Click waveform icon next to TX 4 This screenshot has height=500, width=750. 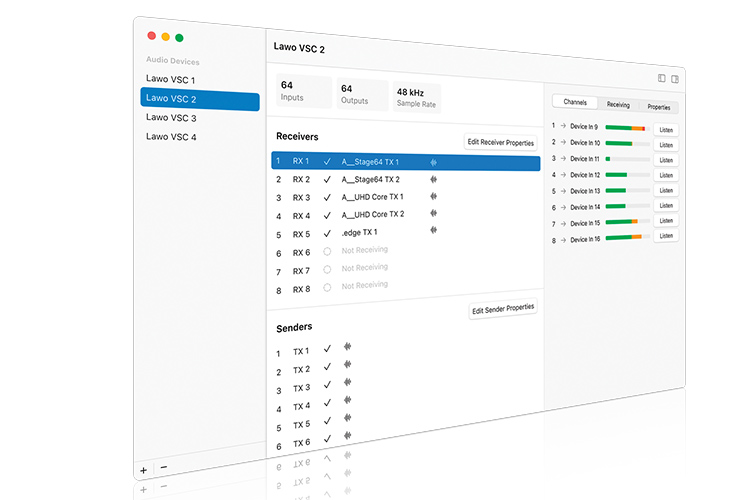click(x=348, y=400)
